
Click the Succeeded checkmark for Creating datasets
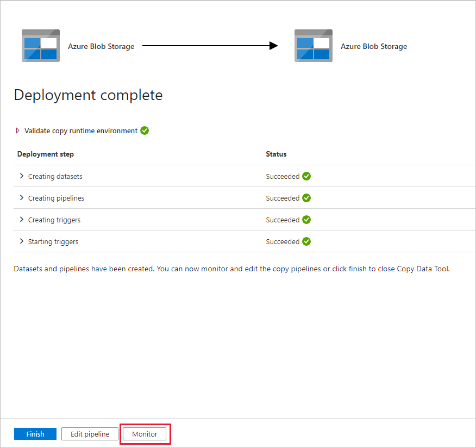tap(306, 176)
